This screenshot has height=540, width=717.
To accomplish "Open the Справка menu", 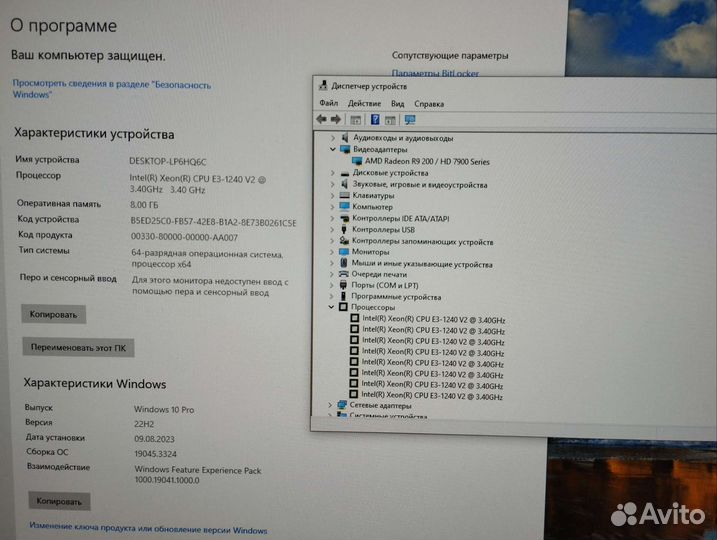I will coord(429,104).
